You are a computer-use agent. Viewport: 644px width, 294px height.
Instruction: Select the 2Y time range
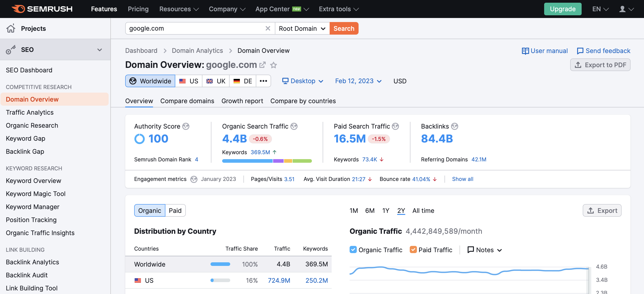[401, 211]
